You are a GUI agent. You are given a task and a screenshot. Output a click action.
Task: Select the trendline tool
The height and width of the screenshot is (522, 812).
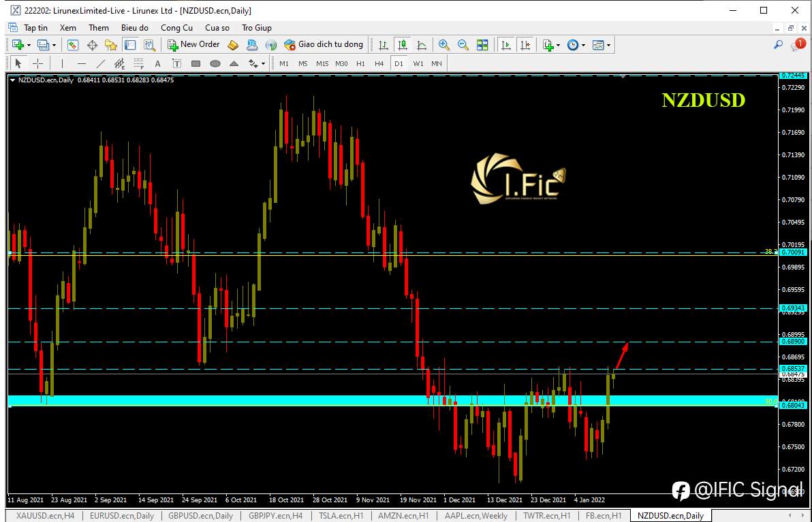(x=100, y=63)
